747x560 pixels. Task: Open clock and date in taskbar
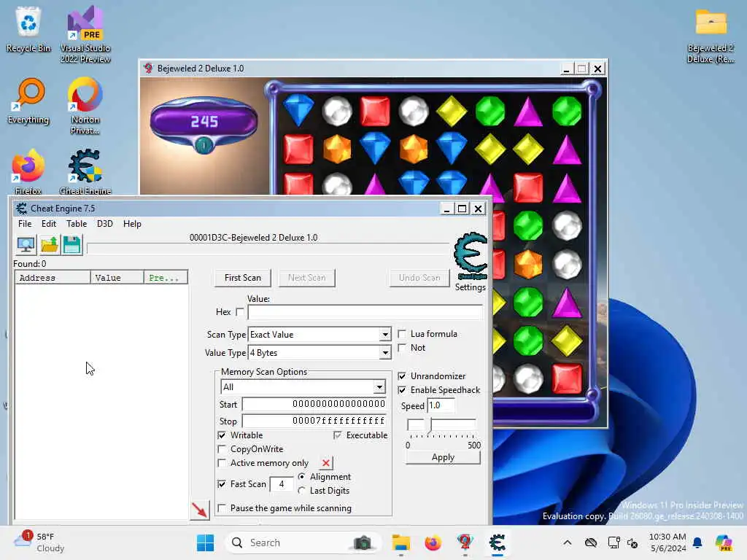(x=667, y=542)
